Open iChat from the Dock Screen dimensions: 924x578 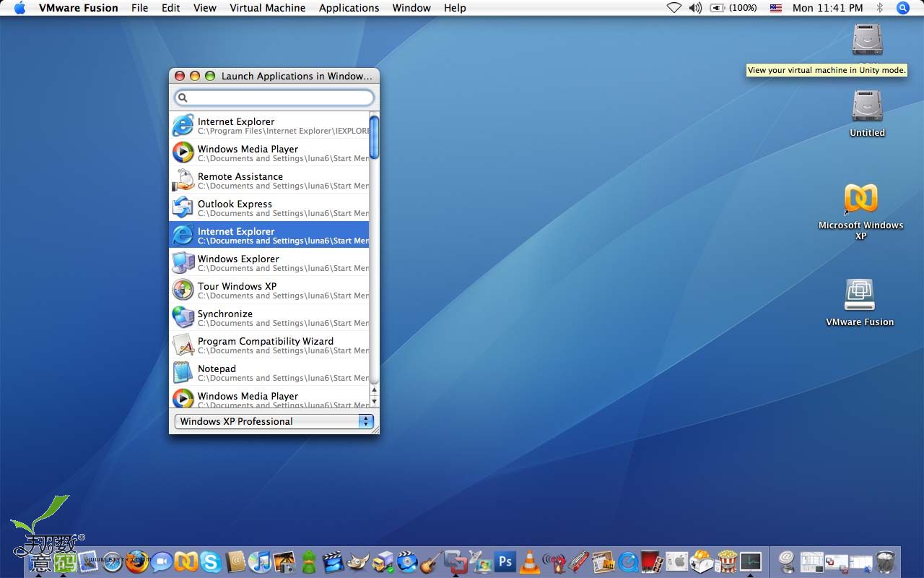162,562
